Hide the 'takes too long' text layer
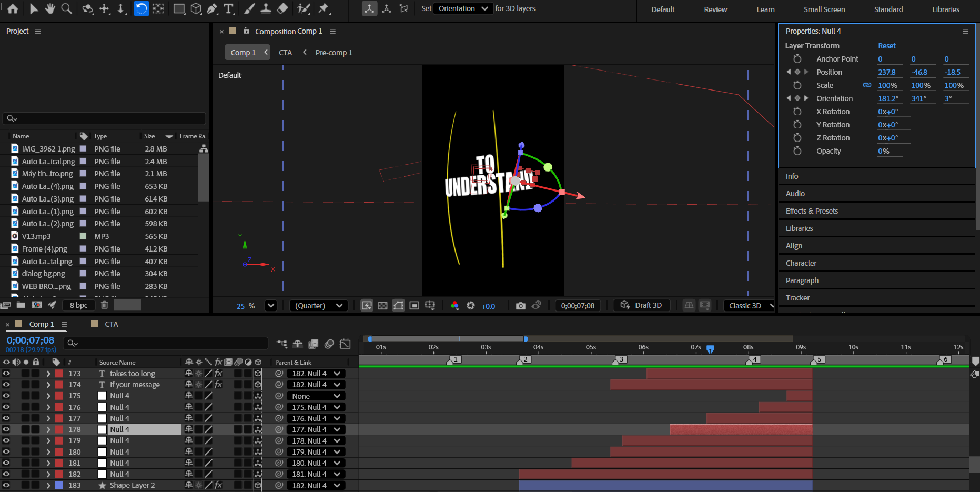Viewport: 980px width, 492px height. pos(6,374)
